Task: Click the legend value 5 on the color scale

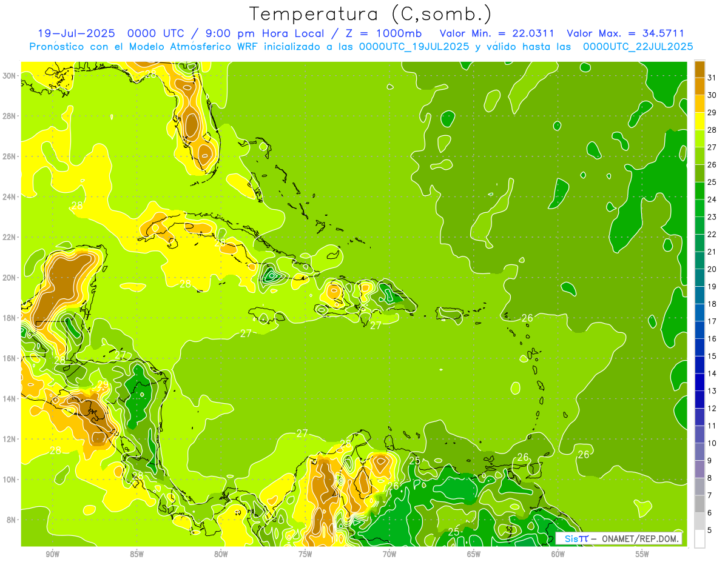Action: pyautogui.click(x=710, y=530)
